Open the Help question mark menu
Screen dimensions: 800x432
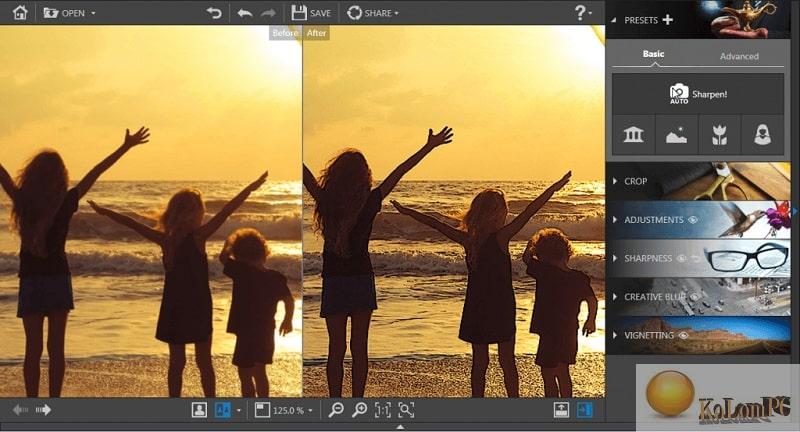point(583,12)
